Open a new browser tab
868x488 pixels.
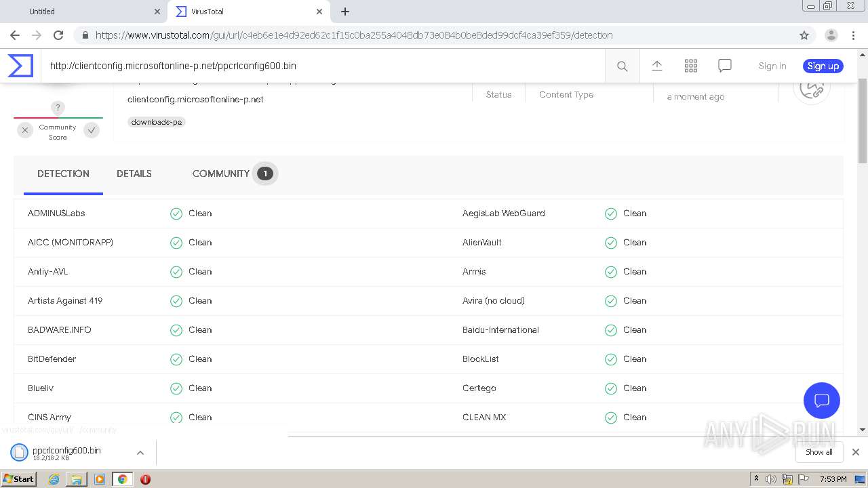pos(345,12)
